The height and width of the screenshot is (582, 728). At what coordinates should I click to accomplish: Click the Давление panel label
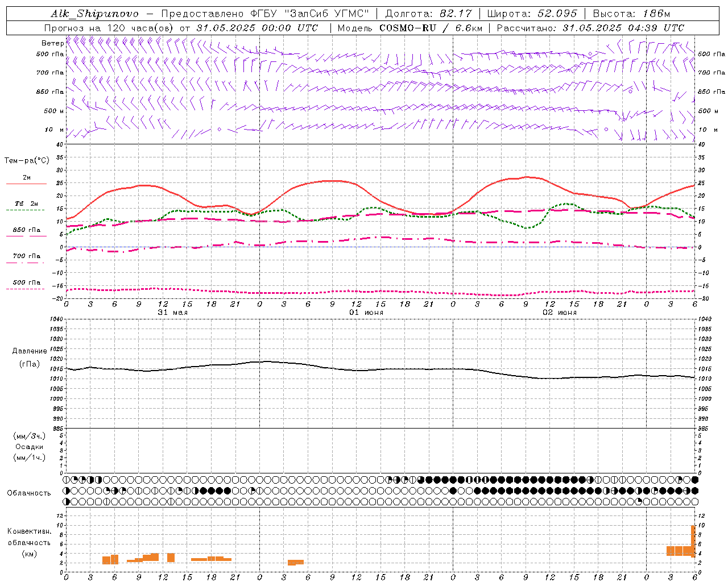tap(30, 351)
